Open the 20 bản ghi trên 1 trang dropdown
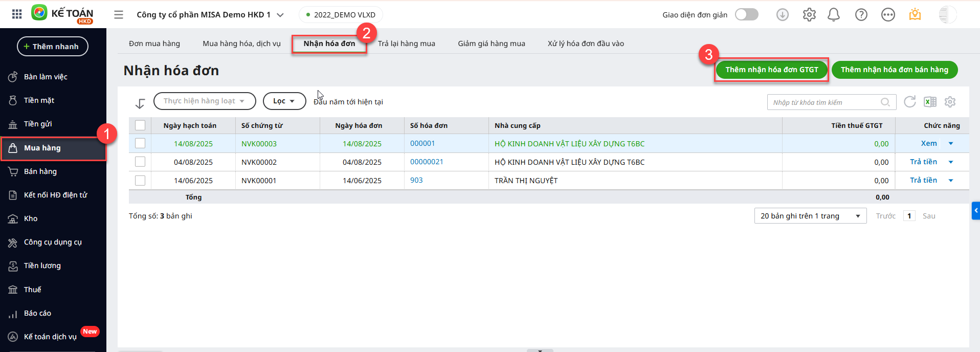This screenshot has height=352, width=980. [810, 216]
